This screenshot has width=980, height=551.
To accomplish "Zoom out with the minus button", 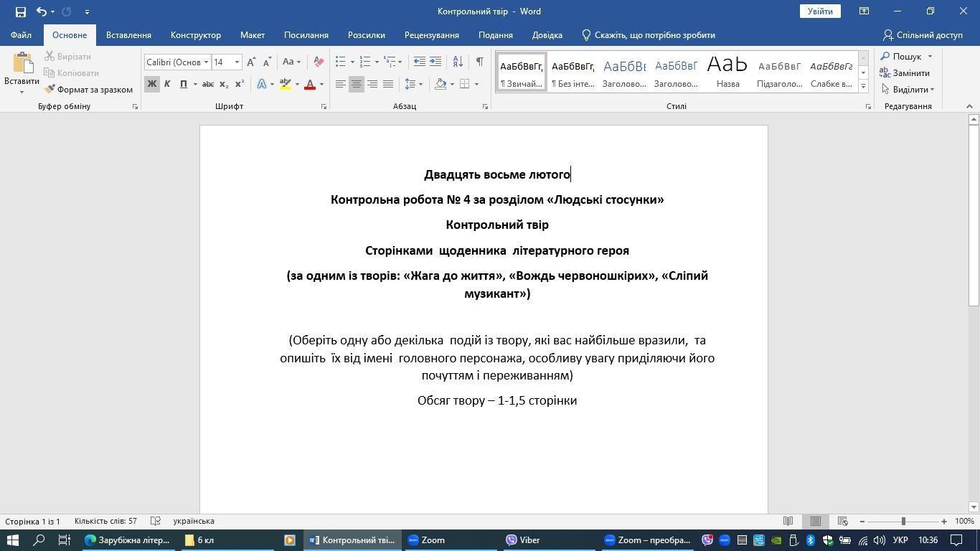I will [862, 521].
